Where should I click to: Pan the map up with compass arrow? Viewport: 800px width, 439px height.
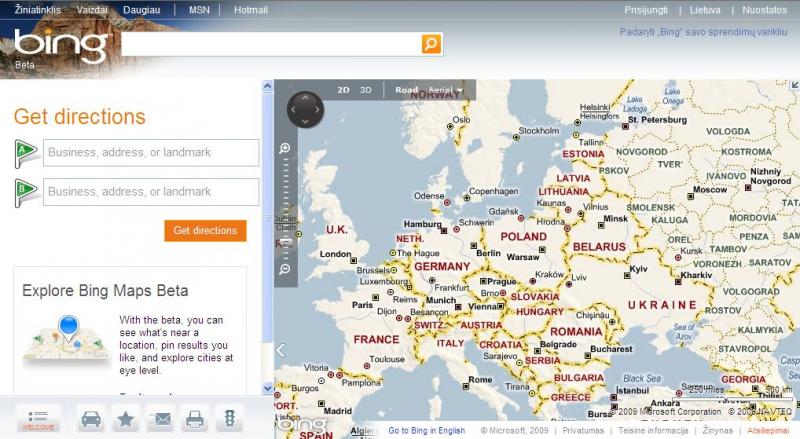click(305, 97)
